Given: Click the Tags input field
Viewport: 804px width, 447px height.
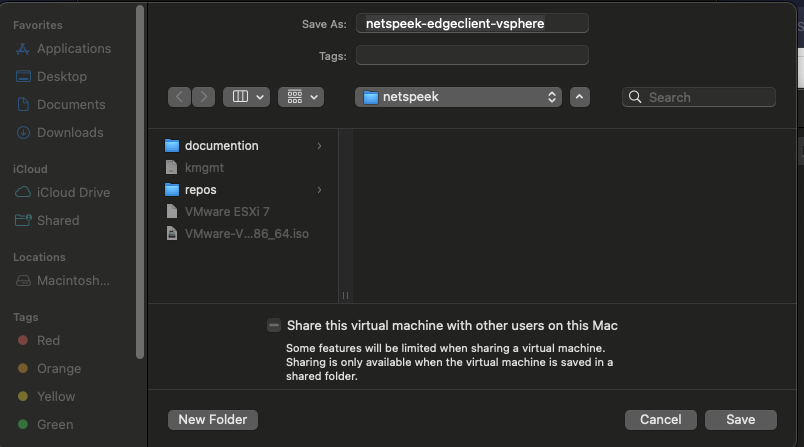Looking at the screenshot, I should (x=472, y=55).
